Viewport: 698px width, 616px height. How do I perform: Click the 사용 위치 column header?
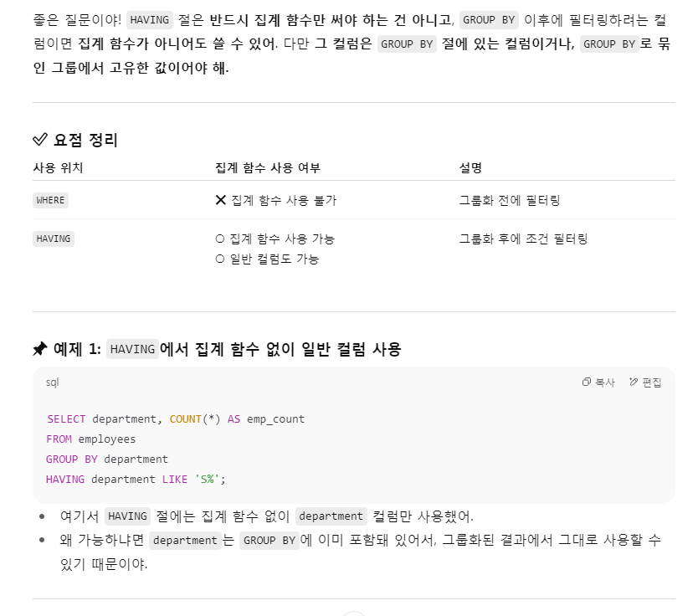(58, 167)
